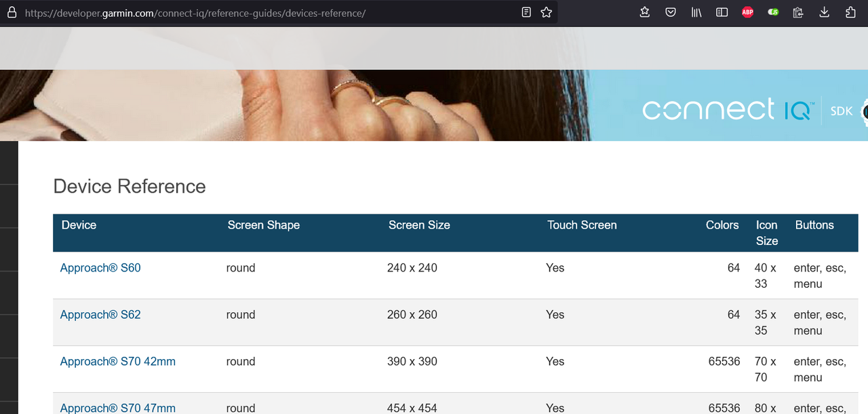Click the Colors value 64 in S60 row
Screen dimensions: 868x414
(x=734, y=268)
